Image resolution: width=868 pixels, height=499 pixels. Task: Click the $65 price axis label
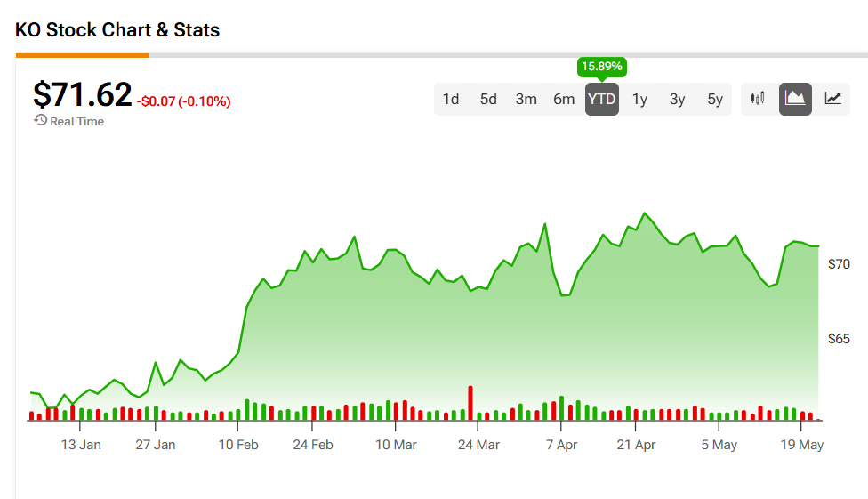(x=839, y=339)
